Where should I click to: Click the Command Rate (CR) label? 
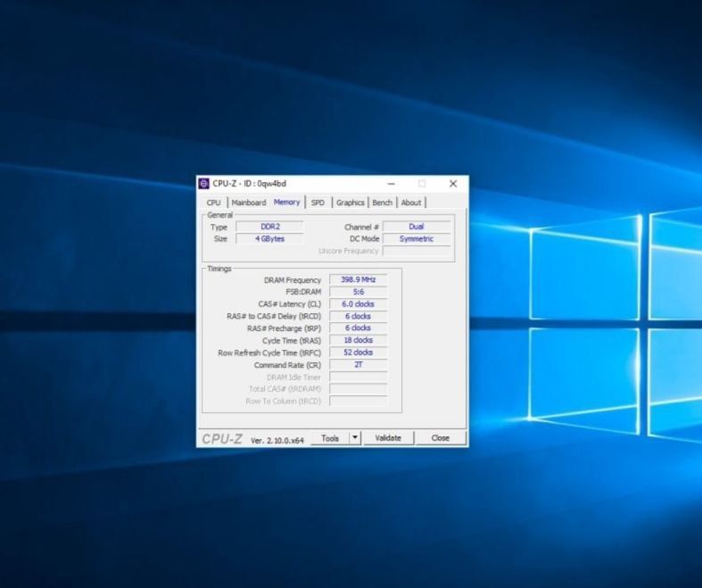[287, 365]
